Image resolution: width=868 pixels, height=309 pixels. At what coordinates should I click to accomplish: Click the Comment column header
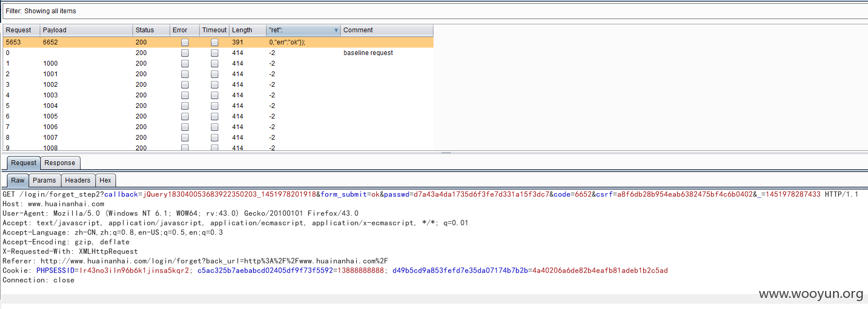pos(387,30)
